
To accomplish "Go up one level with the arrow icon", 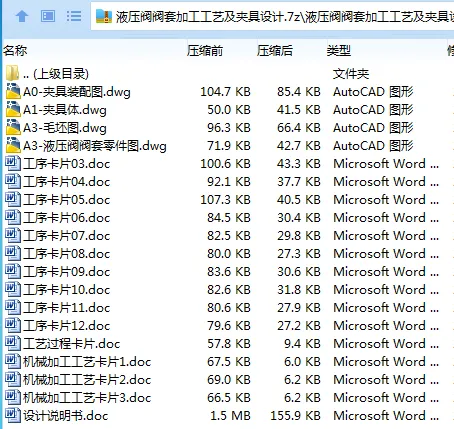I will pyautogui.click(x=22, y=16).
